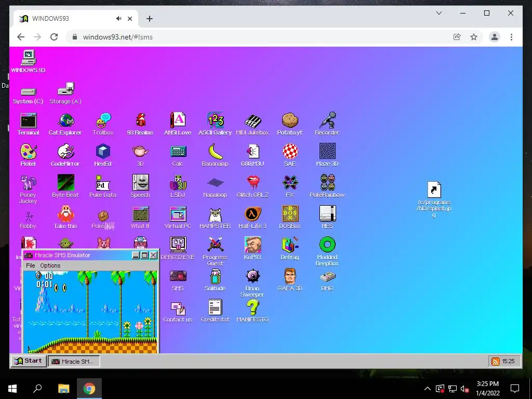The width and height of the screenshot is (532, 399).
Task: Click the browser address bar
Action: coord(260,37)
